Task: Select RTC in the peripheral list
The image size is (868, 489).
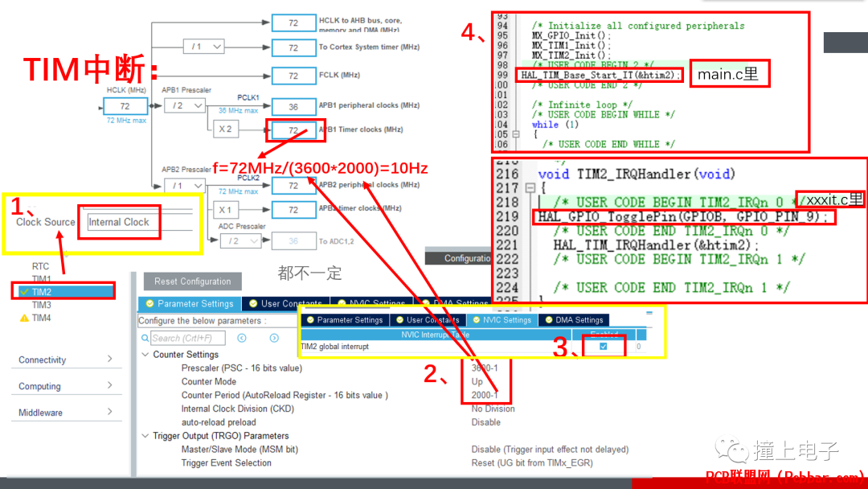Action: [40, 266]
